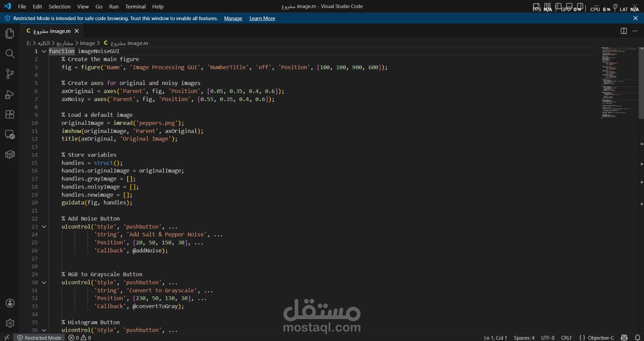Open the Remote Explorer icon

10,134
